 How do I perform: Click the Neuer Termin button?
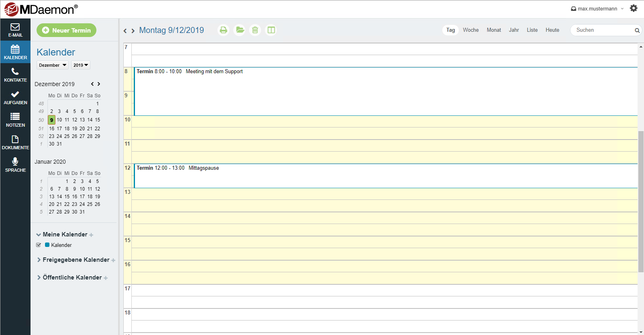coord(67,30)
